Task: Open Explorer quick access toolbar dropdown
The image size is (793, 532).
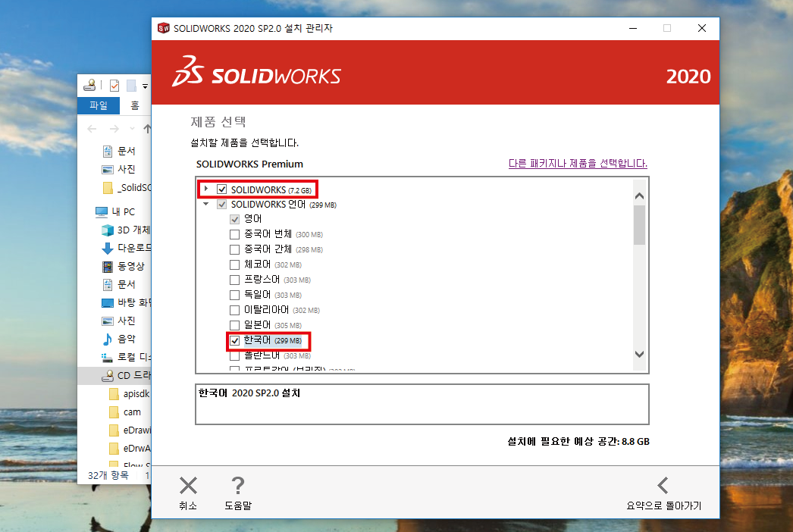Action: (145, 86)
